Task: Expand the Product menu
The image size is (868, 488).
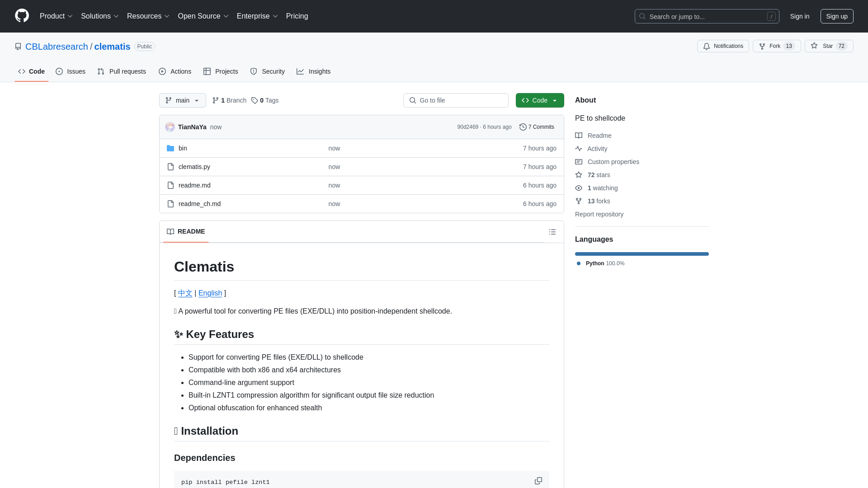Action: pos(56,16)
